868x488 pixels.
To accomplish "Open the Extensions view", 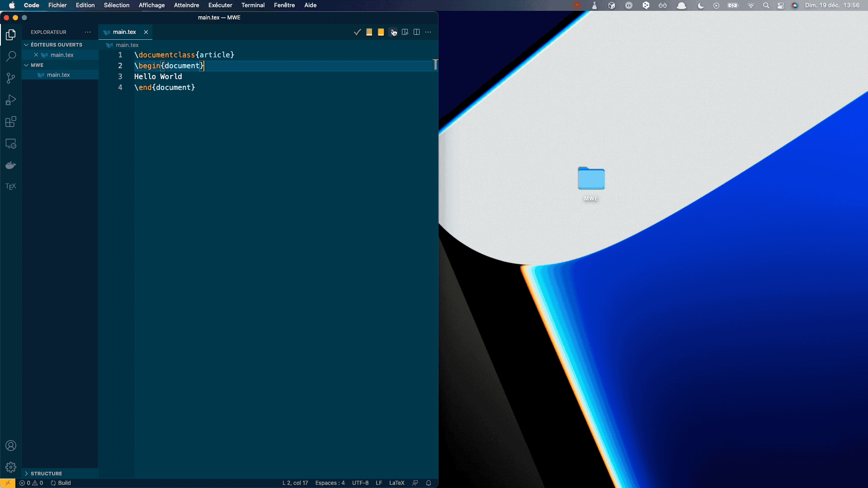I will pyautogui.click(x=11, y=122).
